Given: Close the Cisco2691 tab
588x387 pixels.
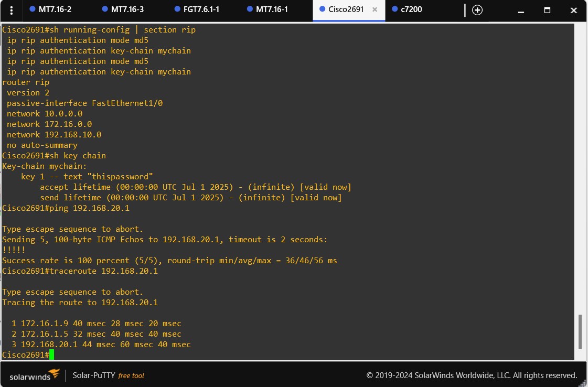Looking at the screenshot, I should [x=375, y=10].
